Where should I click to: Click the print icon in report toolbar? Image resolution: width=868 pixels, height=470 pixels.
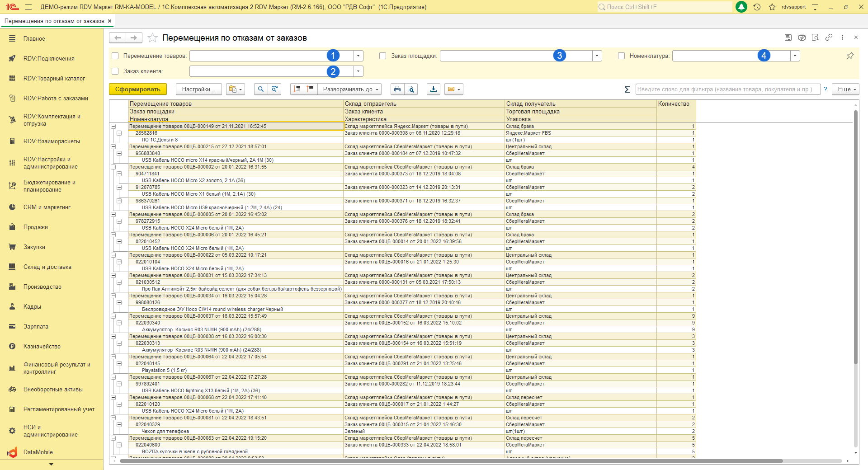pos(397,89)
